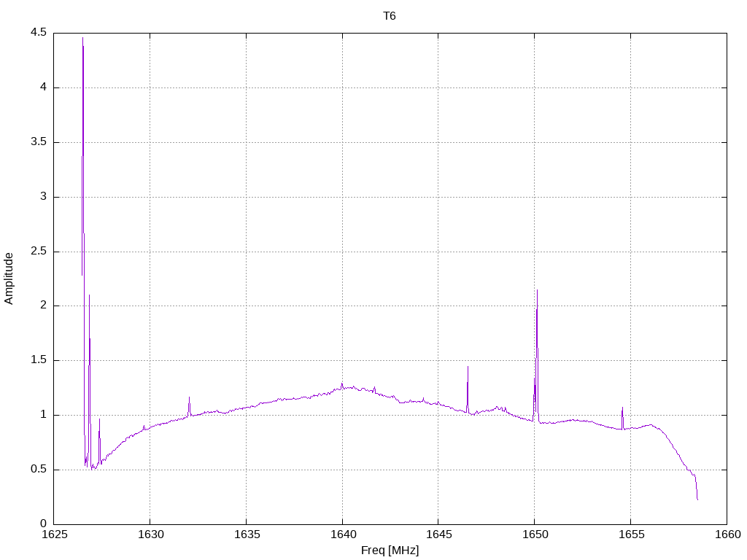
Task: Click the y-axis tick label 2.5
Action: [39, 251]
